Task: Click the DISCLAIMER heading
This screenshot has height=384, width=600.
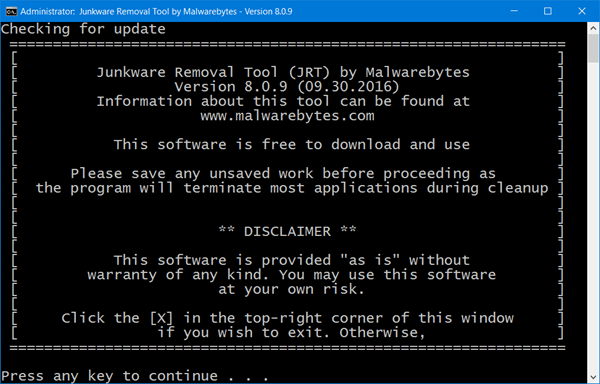Action: (x=287, y=231)
